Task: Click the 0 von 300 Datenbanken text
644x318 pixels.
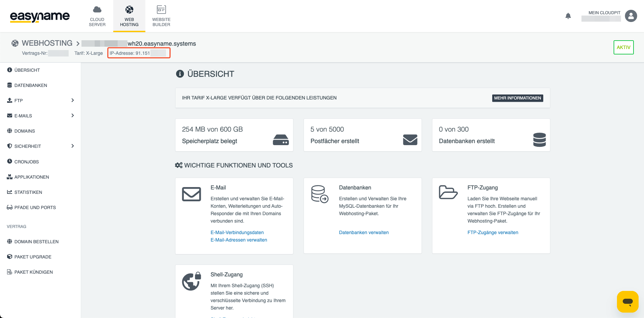Action: point(454,129)
